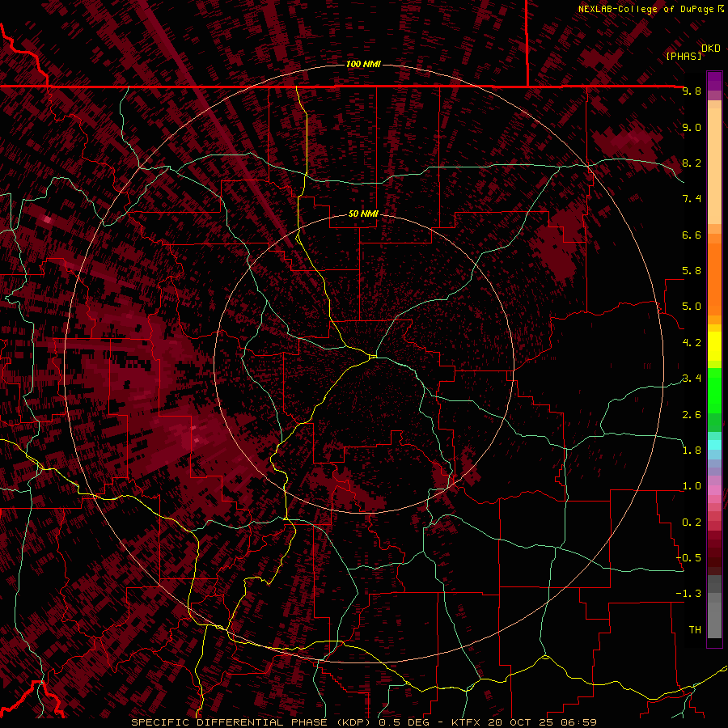Click the 9.8 value on color scale

pyautogui.click(x=692, y=91)
